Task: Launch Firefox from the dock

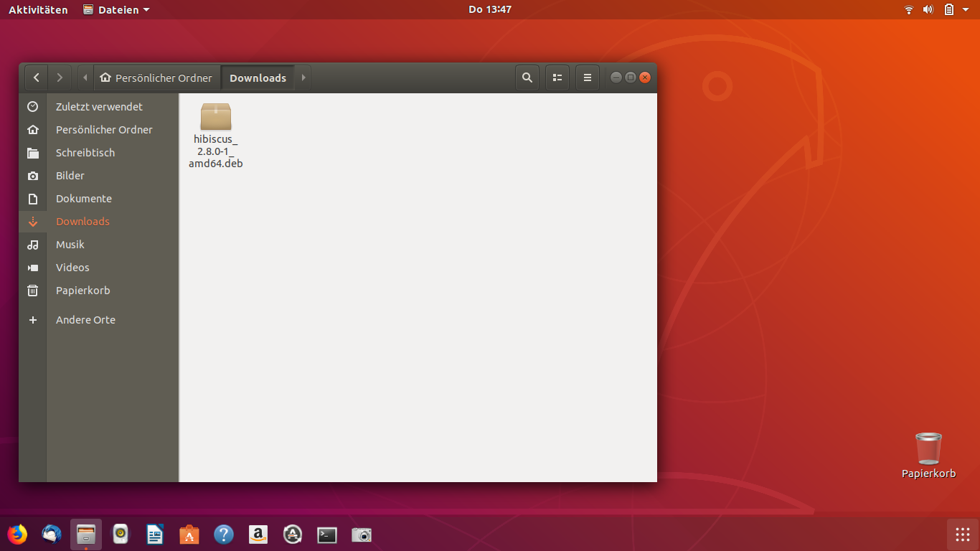Action: pos(17,534)
